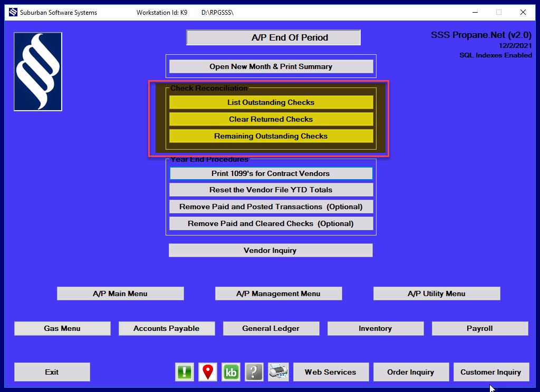Open New Month & Print Summary
The height and width of the screenshot is (392, 540).
[271, 66]
